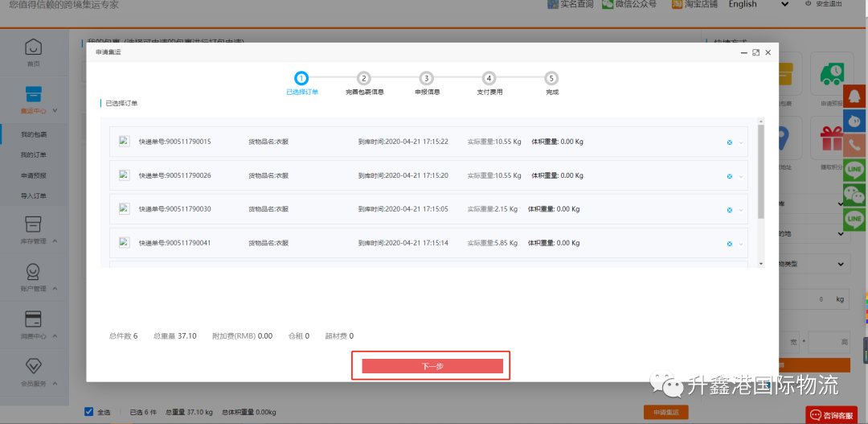Viewport: 868px width, 424px height.
Task: Select 我的包裹 in sidebar
Action: click(34, 134)
